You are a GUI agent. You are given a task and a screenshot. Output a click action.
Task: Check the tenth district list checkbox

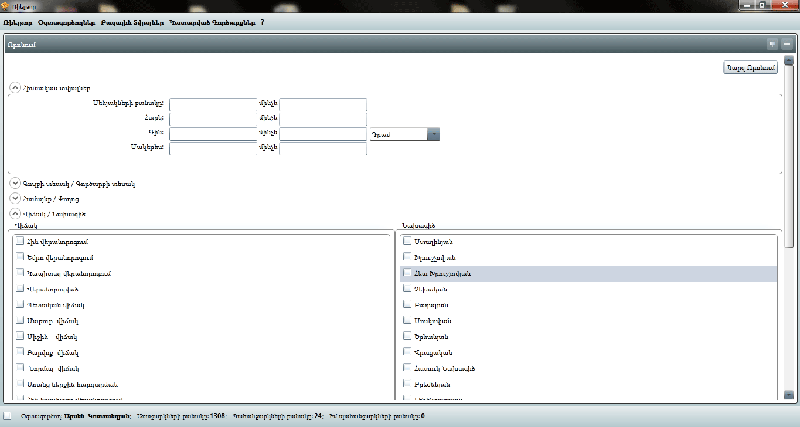(407, 383)
